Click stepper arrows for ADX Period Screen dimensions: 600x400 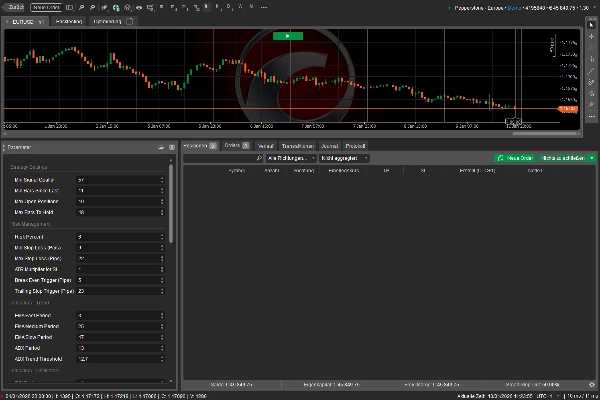pos(162,348)
